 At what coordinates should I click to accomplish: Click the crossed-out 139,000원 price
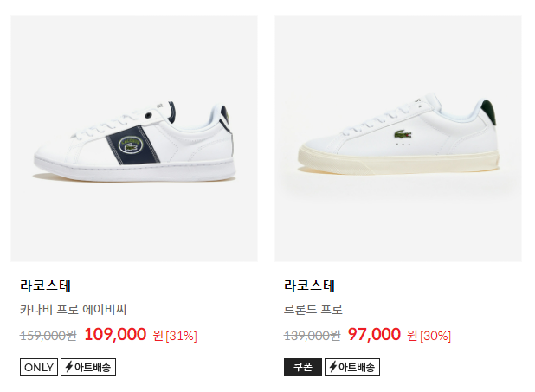[313, 336]
